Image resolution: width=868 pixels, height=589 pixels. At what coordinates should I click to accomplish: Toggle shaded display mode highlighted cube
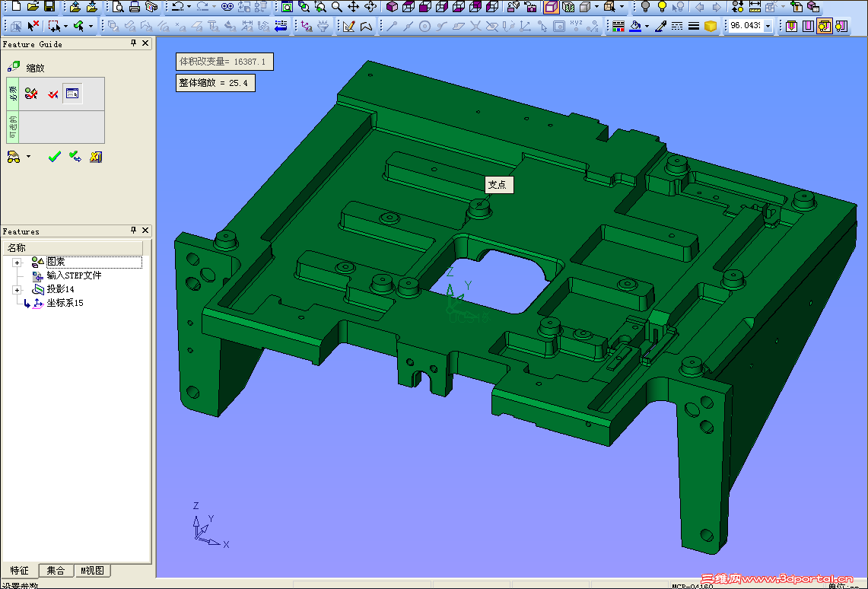pyautogui.click(x=551, y=7)
